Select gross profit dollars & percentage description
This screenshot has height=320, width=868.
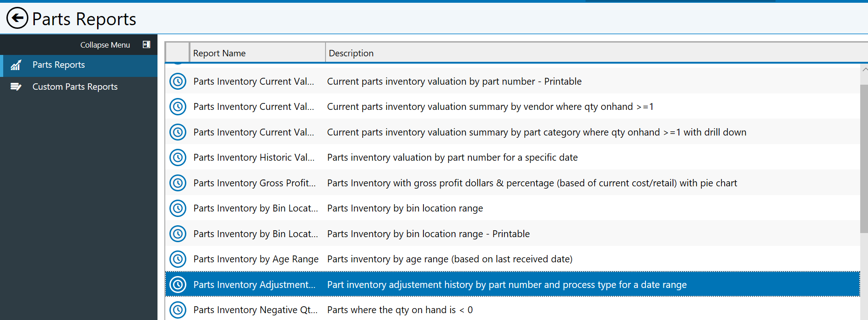pyautogui.click(x=532, y=183)
